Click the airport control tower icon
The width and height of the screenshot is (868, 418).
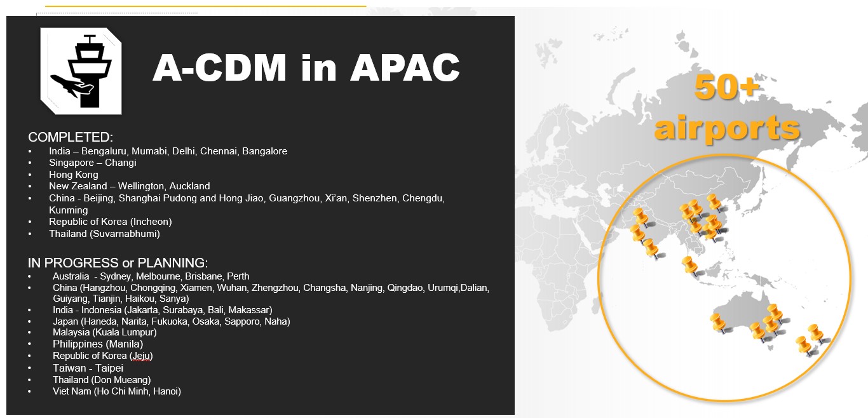point(81,71)
